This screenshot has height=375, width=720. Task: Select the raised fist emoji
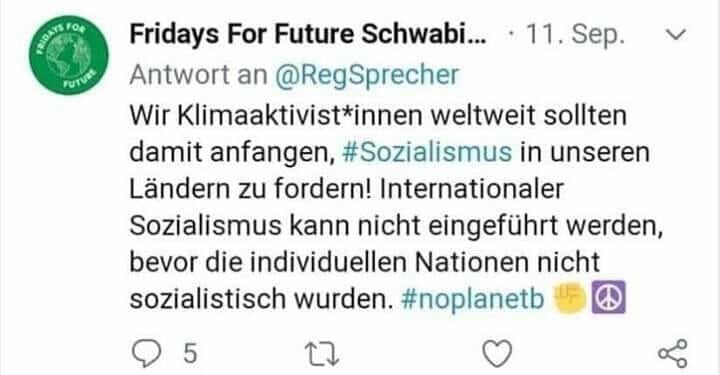tap(570, 297)
